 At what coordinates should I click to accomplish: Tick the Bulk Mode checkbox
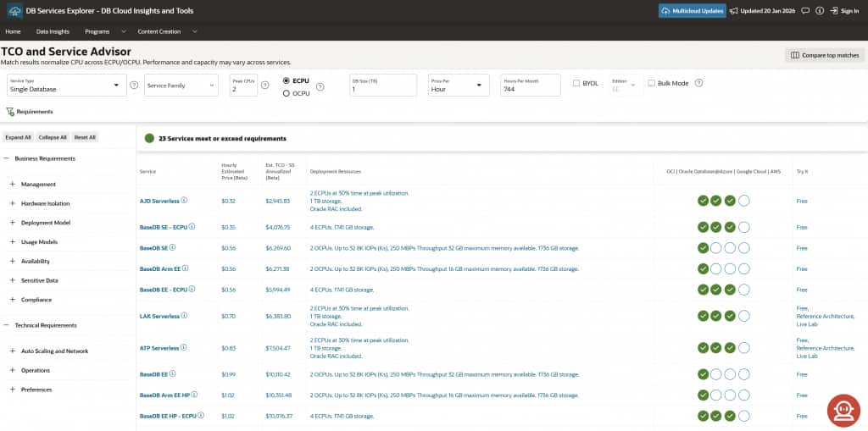tap(651, 83)
